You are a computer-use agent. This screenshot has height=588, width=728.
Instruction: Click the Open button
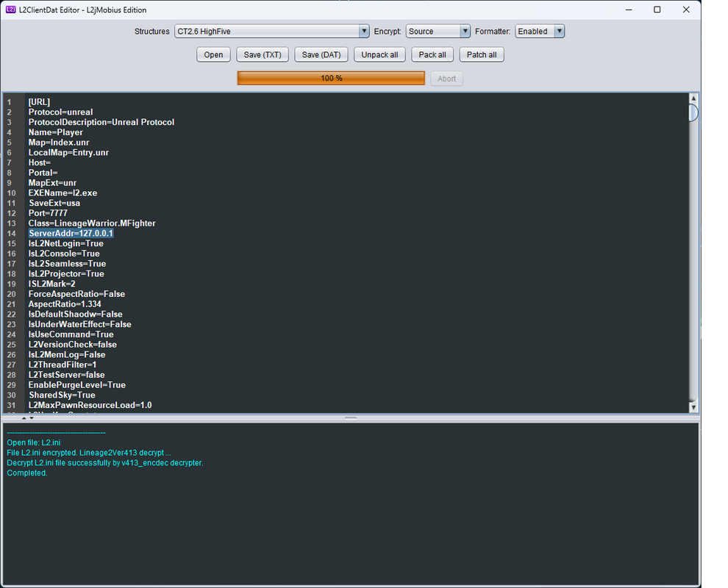pos(213,55)
